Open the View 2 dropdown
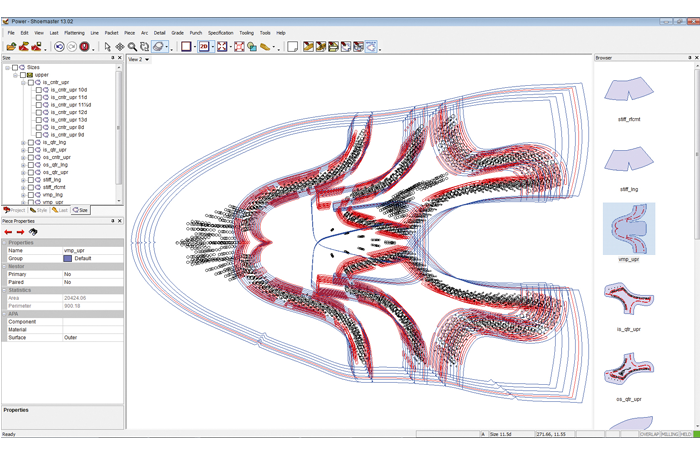This screenshot has width=700, height=455. click(148, 59)
